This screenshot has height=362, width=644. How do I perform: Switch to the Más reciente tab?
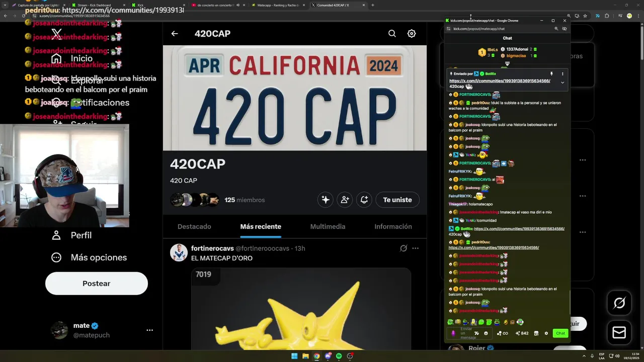pos(261,227)
